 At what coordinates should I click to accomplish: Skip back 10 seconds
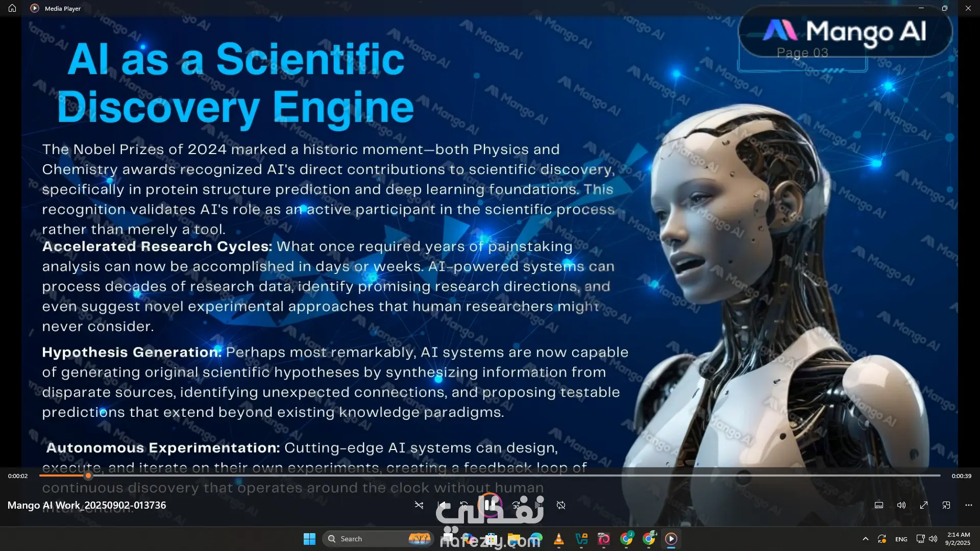pyautogui.click(x=464, y=505)
